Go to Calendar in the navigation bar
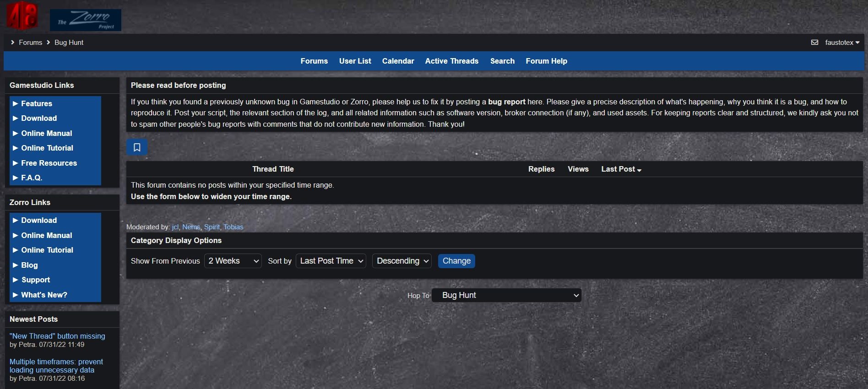The height and width of the screenshot is (389, 868). coord(398,61)
